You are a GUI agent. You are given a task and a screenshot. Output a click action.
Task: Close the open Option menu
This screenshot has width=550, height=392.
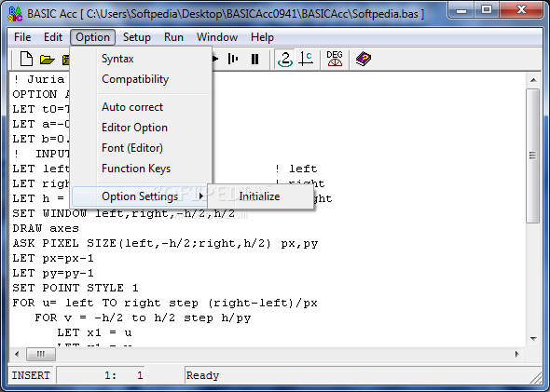[92, 37]
